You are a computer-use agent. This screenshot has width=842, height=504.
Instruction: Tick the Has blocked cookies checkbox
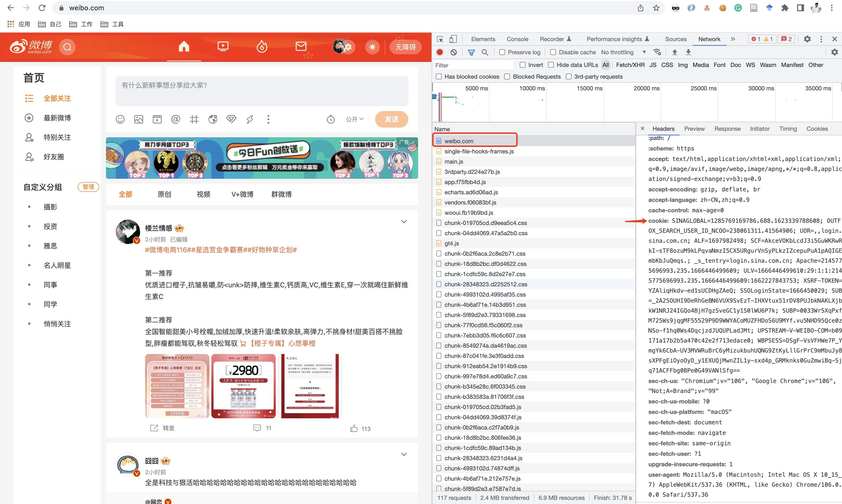pos(439,77)
